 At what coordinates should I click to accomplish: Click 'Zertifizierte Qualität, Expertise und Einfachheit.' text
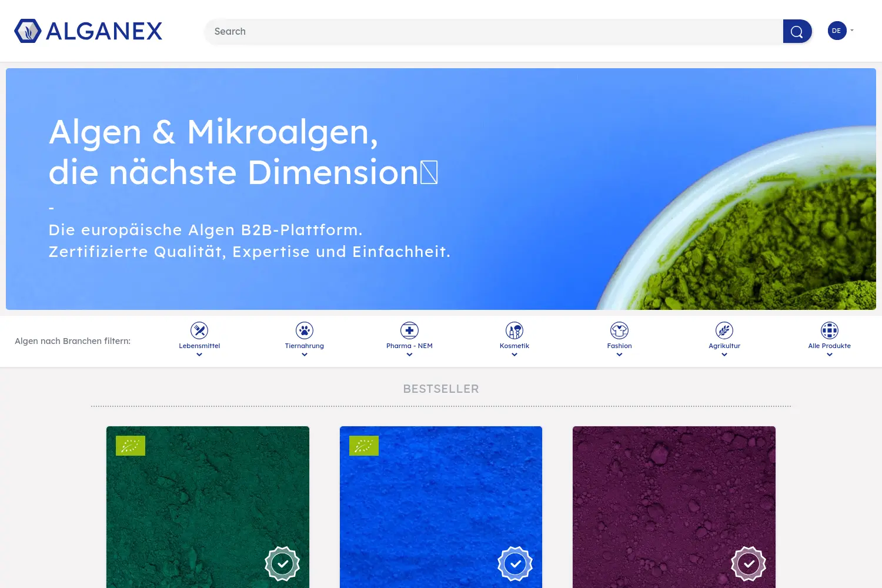click(x=250, y=252)
